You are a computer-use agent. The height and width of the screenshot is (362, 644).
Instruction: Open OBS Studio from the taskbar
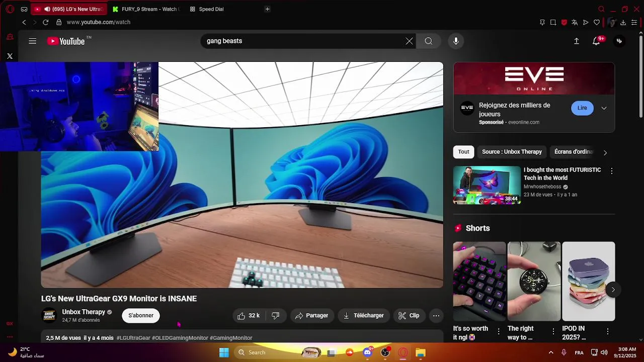(385, 352)
